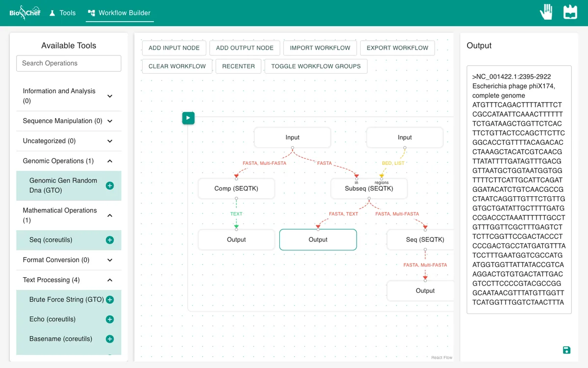This screenshot has width=588, height=368.
Task: Recenter the workflow canvas
Action: tap(239, 66)
